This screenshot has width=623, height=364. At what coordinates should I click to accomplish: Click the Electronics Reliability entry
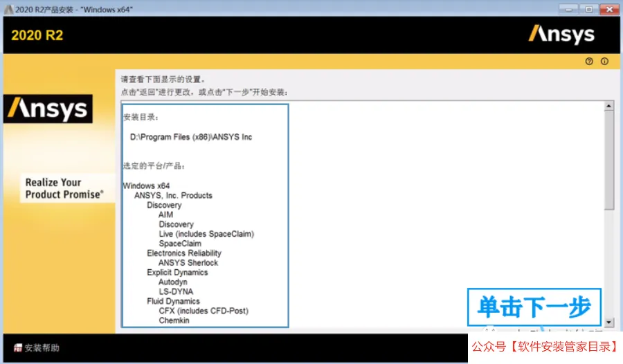pos(184,253)
